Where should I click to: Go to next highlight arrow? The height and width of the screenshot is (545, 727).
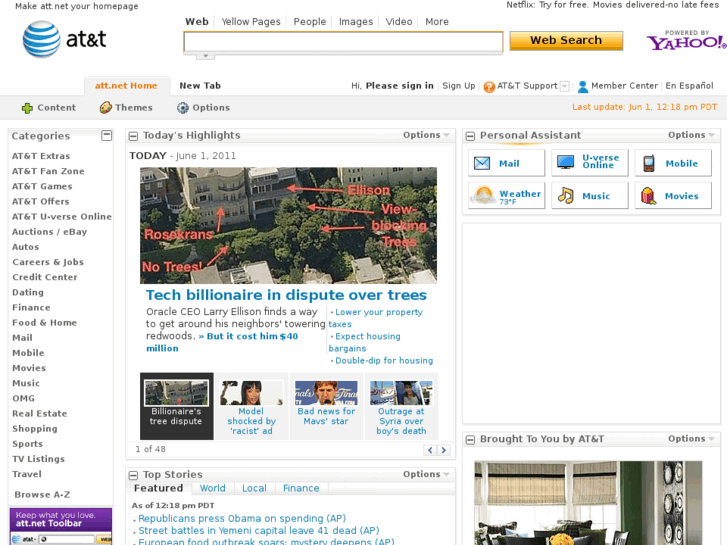(x=444, y=450)
